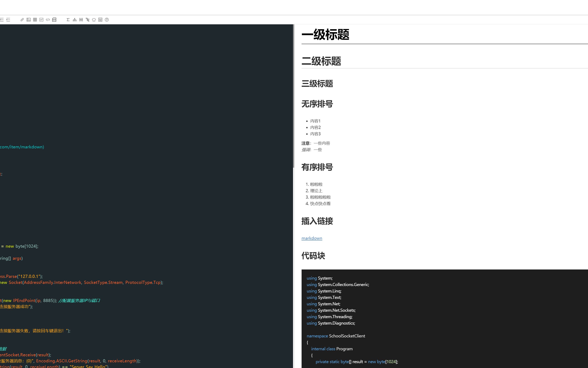Screen dimensions: 588x368
Task: Click list item 内容1 in the preview
Action: coord(315,121)
